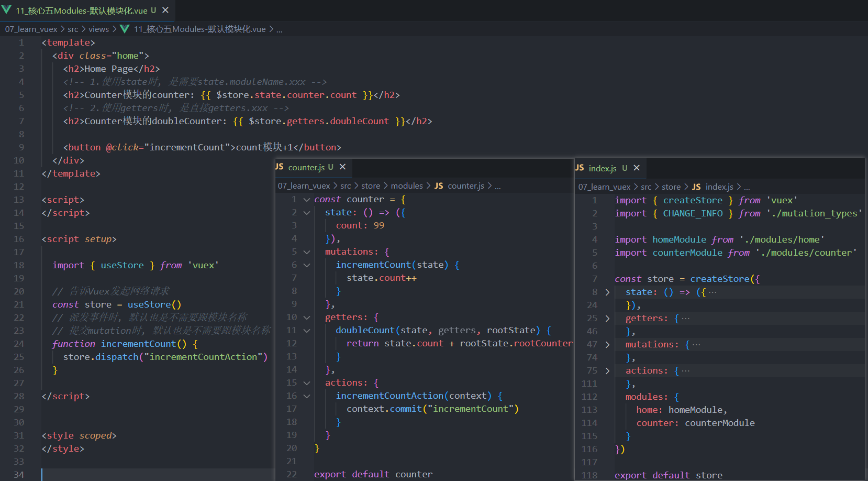Click counterModule in index.js modules block
The image size is (868, 481).
click(720, 423)
